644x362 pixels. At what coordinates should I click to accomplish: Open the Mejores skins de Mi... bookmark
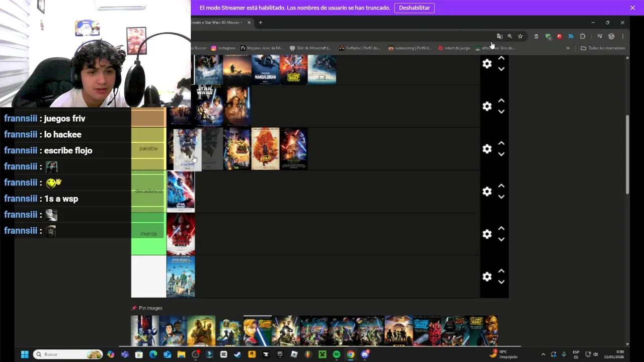pyautogui.click(x=262, y=48)
